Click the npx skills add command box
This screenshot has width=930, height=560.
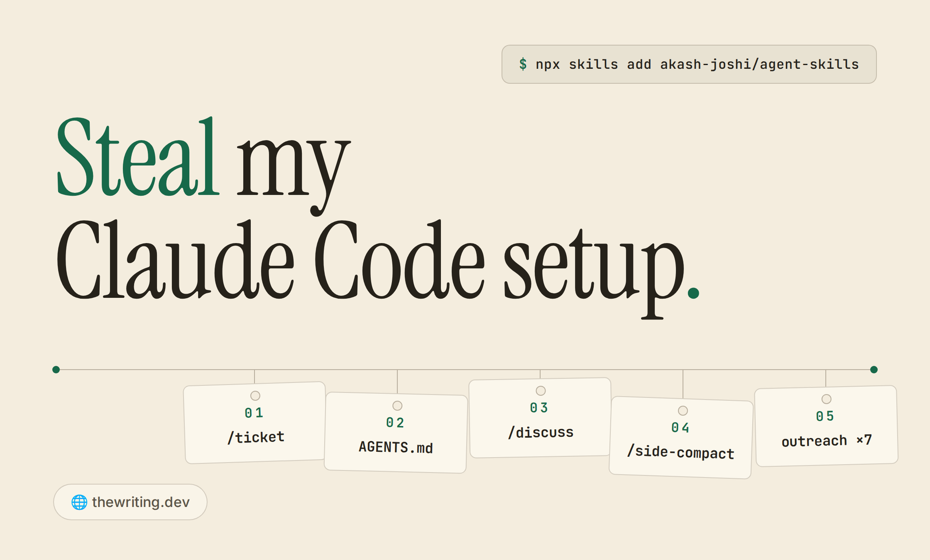689,64
